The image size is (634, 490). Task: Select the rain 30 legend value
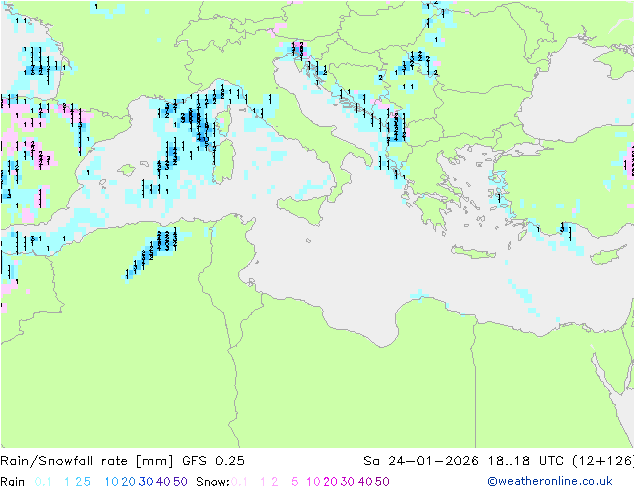[146, 482]
